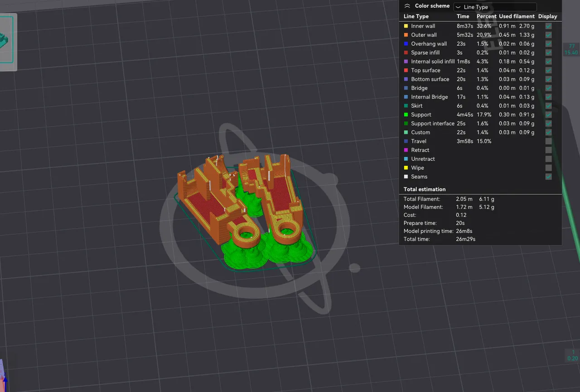
Task: Enable the Retract display checkbox
Action: tap(549, 150)
